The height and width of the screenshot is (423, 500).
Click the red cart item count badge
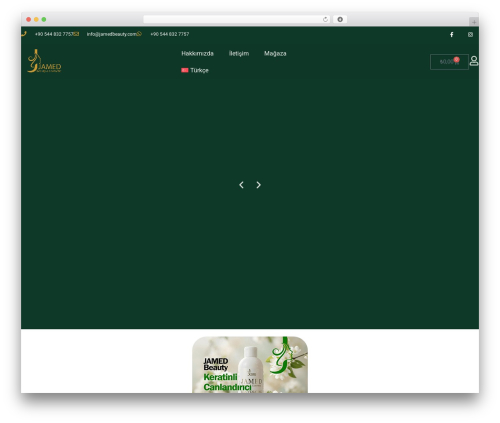point(456,59)
